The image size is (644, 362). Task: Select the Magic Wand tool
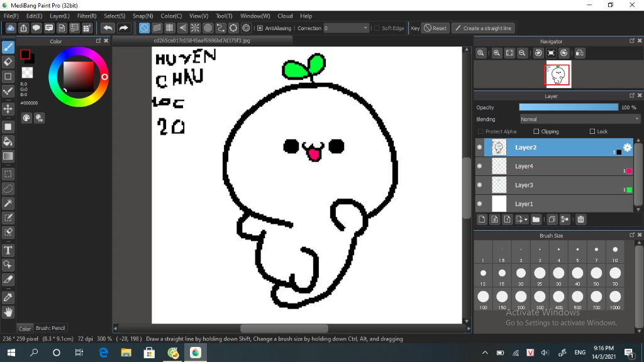point(8,203)
